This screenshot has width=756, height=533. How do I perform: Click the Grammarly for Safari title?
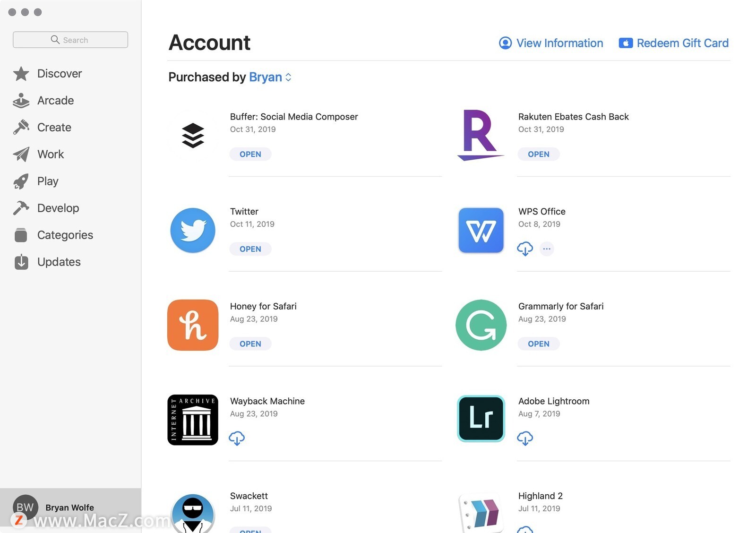click(561, 306)
